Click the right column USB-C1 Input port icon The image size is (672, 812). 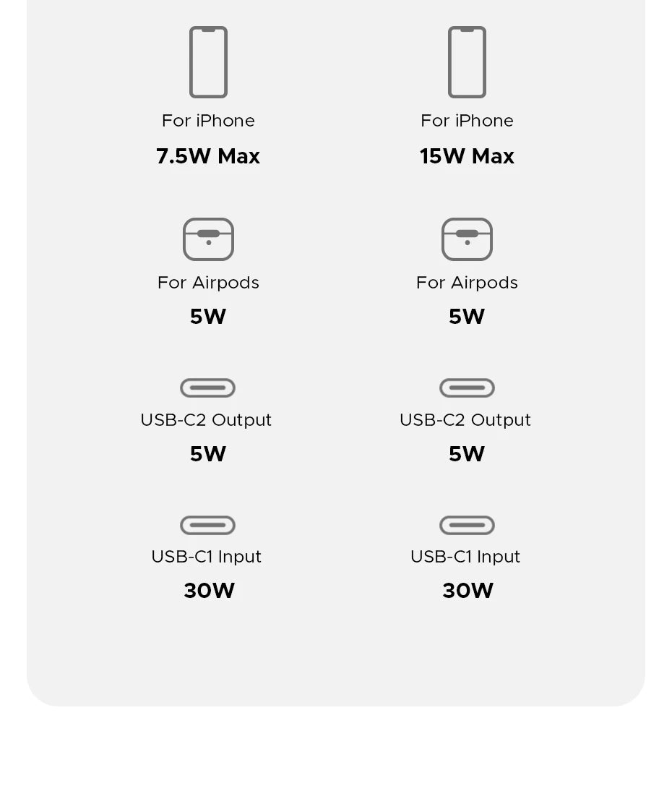(467, 525)
